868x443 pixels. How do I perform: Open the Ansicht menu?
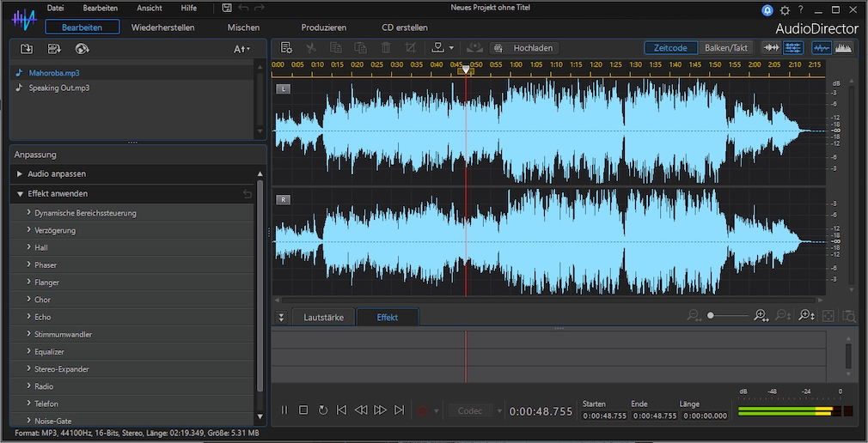[x=150, y=9]
